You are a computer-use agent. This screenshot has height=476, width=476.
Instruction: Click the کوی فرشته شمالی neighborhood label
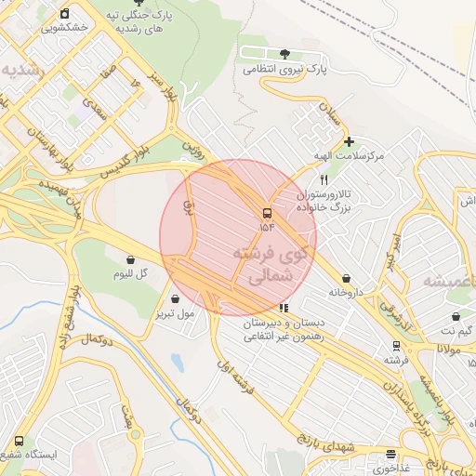click(271, 264)
